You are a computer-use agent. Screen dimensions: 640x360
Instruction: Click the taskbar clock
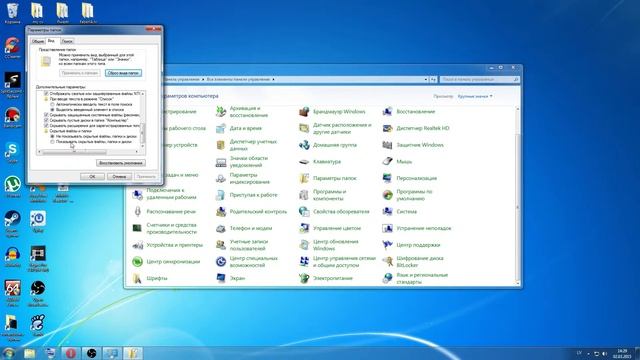point(622,353)
